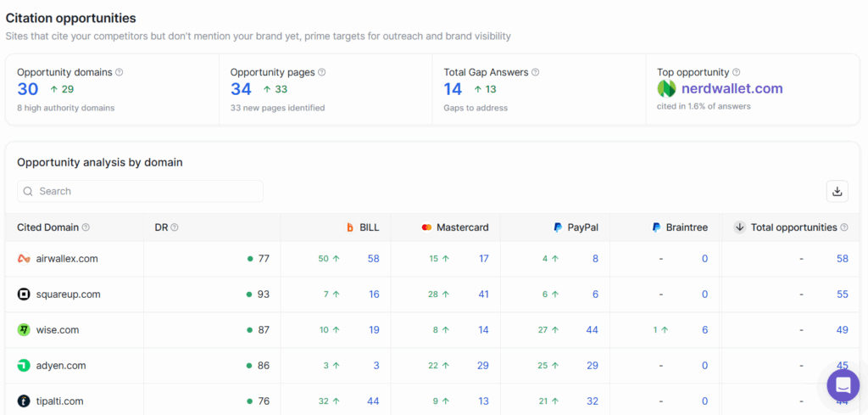Image resolution: width=868 pixels, height=415 pixels.
Task: Click the info icon next to Total opportunities
Action: coord(844,227)
